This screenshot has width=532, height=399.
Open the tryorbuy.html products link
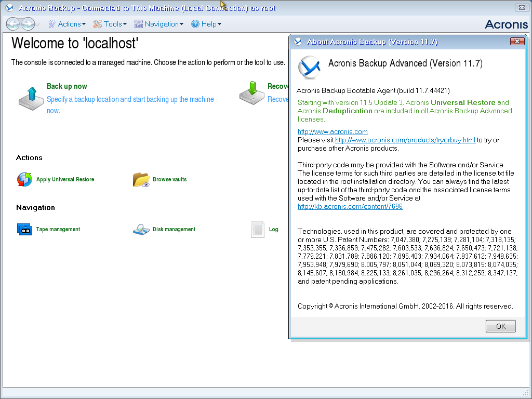(405, 140)
